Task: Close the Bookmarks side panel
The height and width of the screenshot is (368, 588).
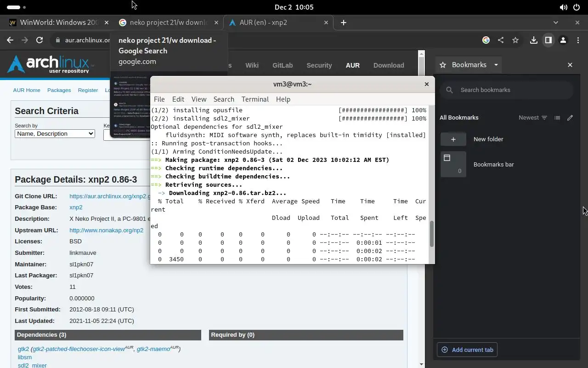Action: [570, 65]
